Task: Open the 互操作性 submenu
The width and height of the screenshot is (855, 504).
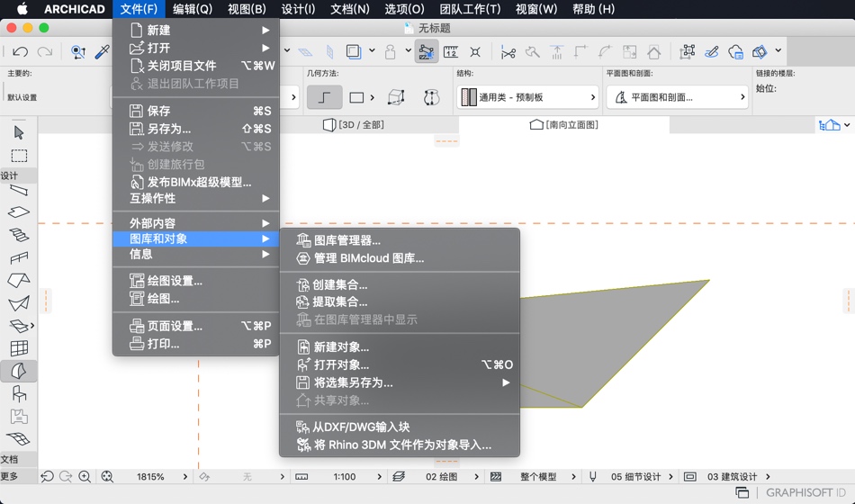Action: [196, 199]
